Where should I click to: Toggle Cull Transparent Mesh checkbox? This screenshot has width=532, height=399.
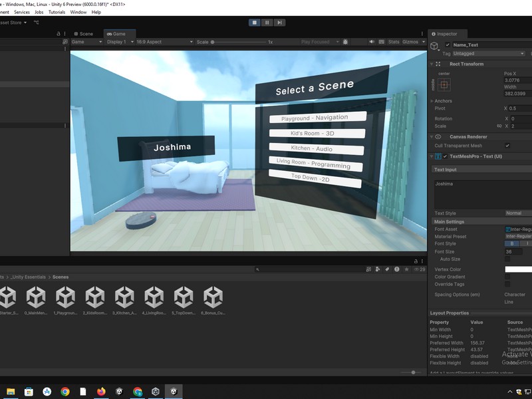[x=507, y=146]
